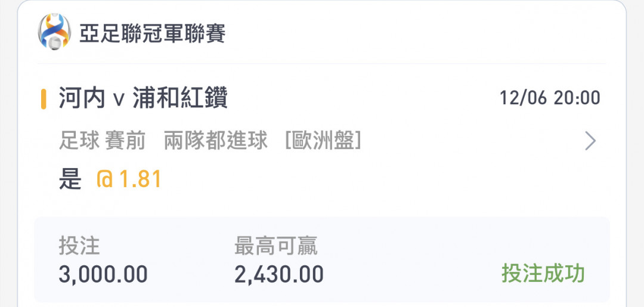Click the 最高可贏 label
This screenshot has height=307, width=644.
tap(275, 246)
